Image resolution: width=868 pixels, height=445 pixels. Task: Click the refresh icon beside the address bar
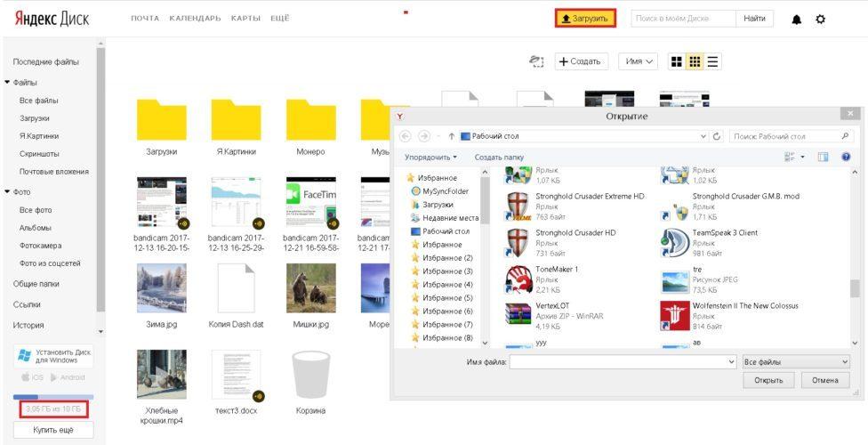tap(717, 136)
